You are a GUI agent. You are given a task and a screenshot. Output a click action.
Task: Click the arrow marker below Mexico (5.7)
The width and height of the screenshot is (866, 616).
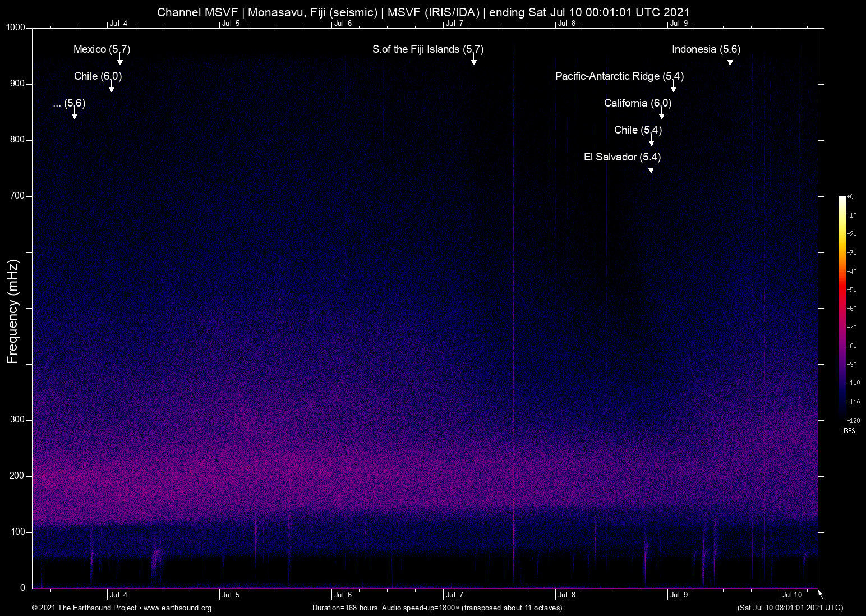(x=119, y=61)
